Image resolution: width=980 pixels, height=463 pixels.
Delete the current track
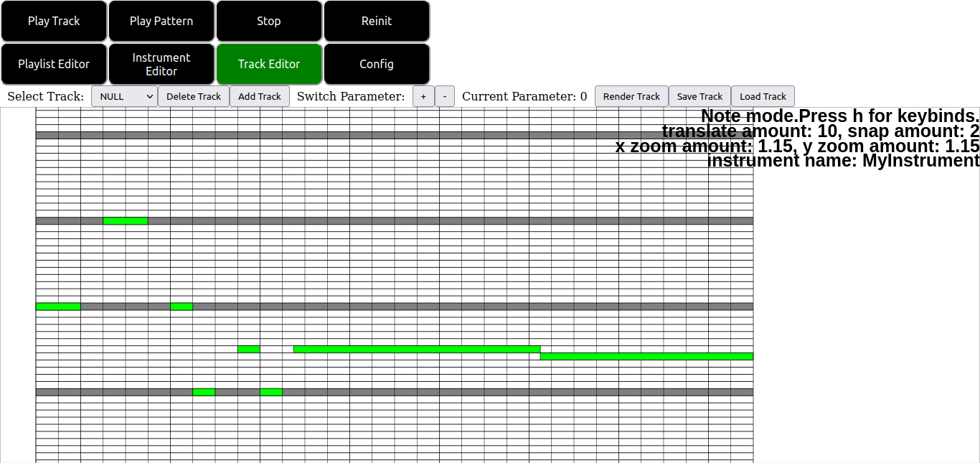pyautogui.click(x=194, y=96)
